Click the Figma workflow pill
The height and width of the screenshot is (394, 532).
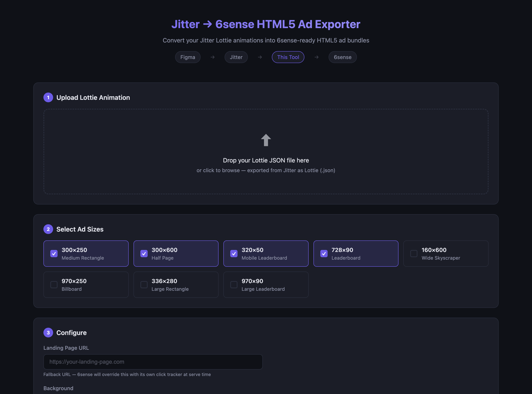click(x=188, y=57)
